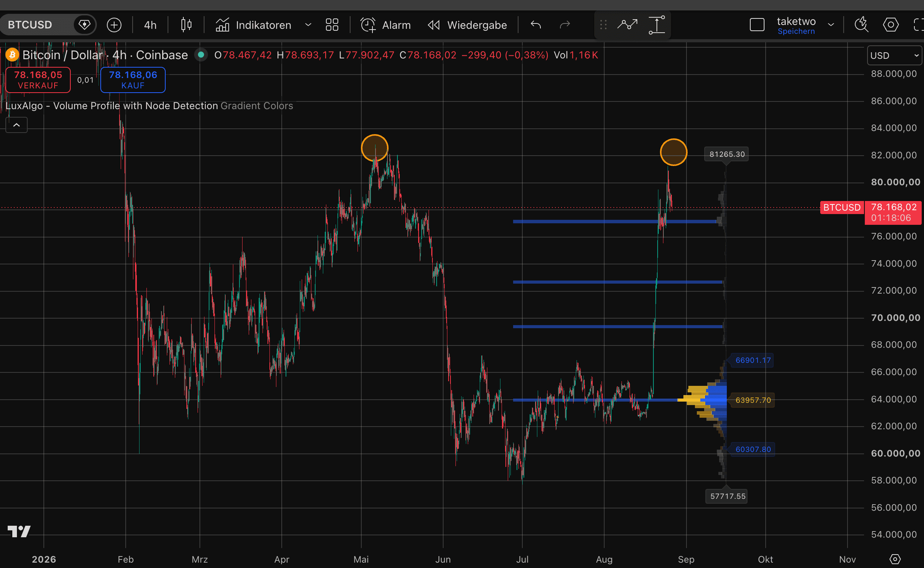Screen dimensions: 924x568
Task: Click the TradingView logo
Action: click(19, 531)
